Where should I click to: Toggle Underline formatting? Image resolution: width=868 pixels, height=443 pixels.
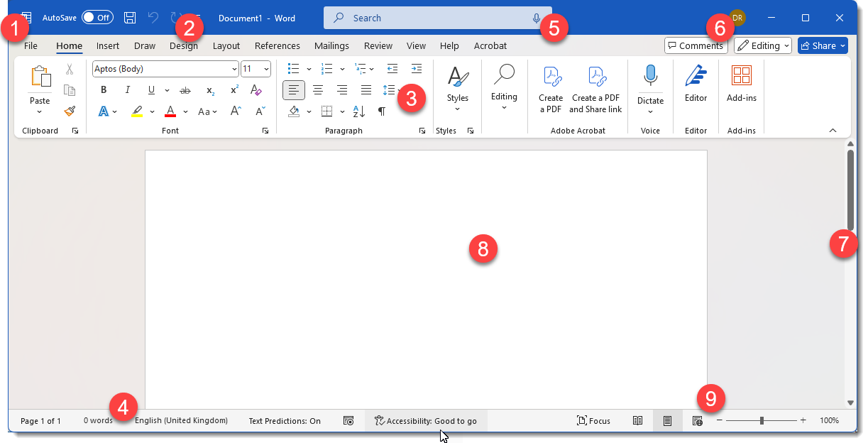(151, 90)
